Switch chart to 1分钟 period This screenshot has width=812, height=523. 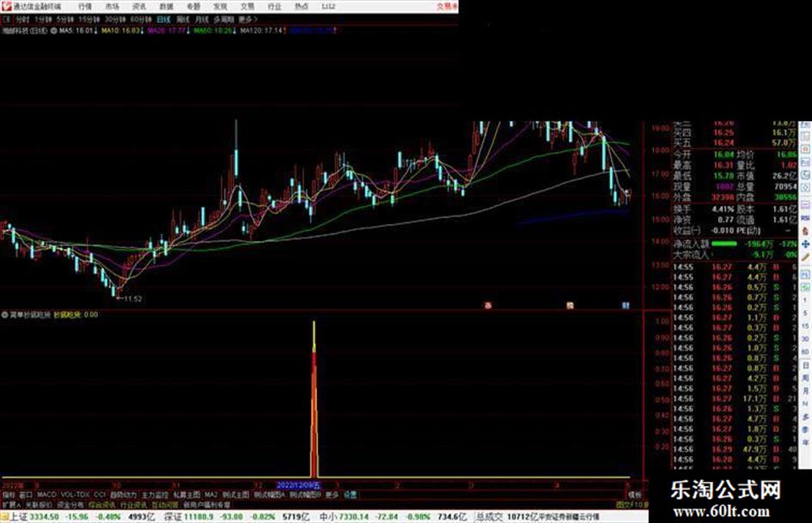pyautogui.click(x=43, y=20)
